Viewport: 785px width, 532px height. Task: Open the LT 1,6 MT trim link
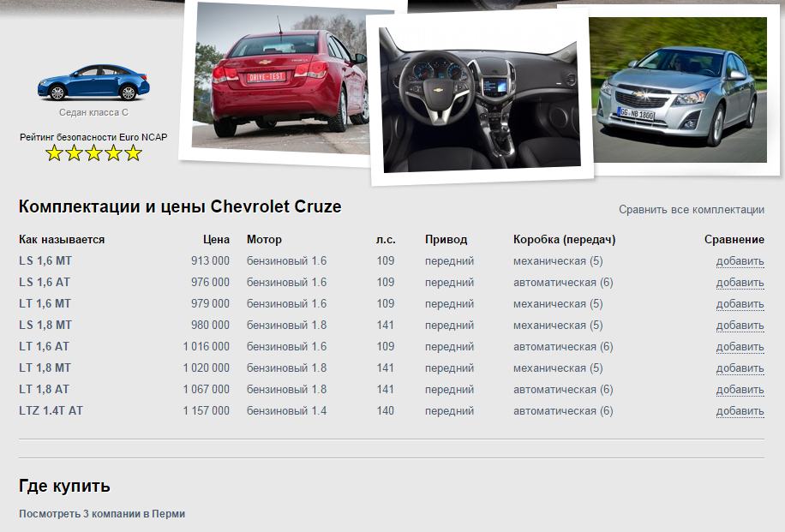coord(45,304)
